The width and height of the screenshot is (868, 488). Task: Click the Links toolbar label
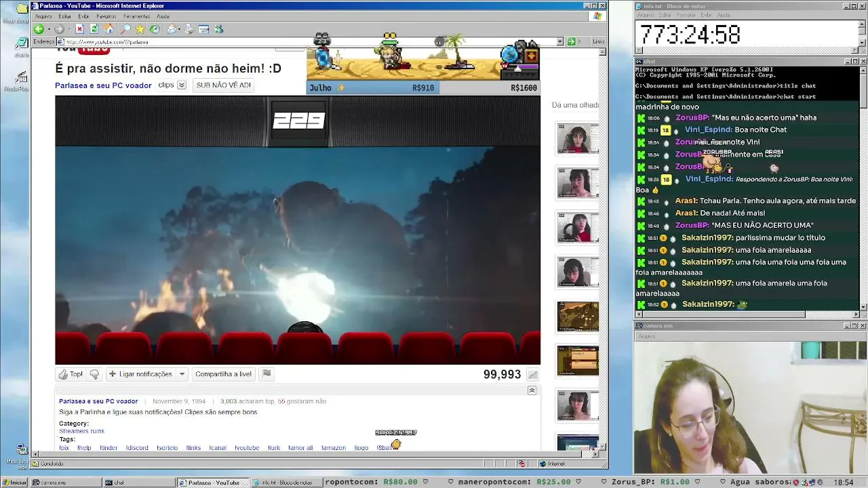coord(598,41)
